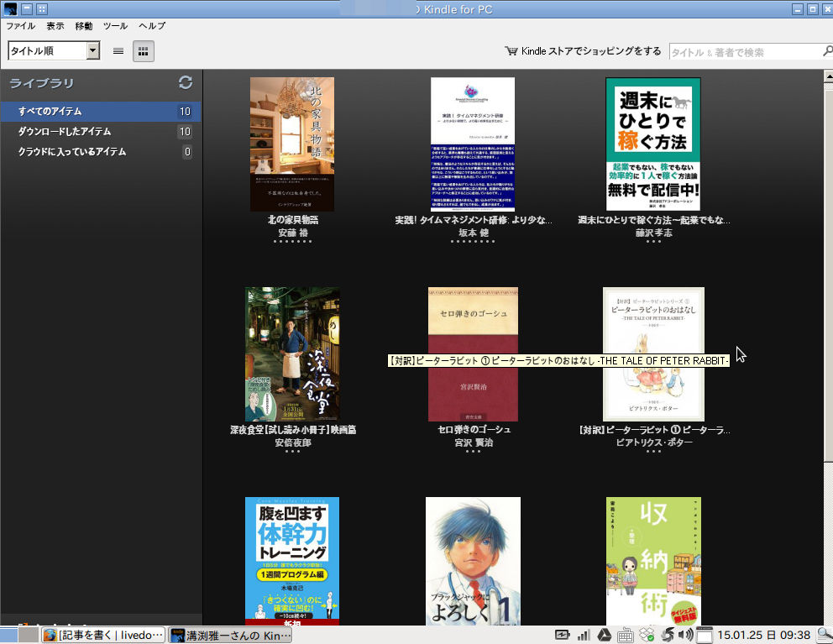Click author name 坂本 健
The image size is (833, 644).
[x=474, y=233]
